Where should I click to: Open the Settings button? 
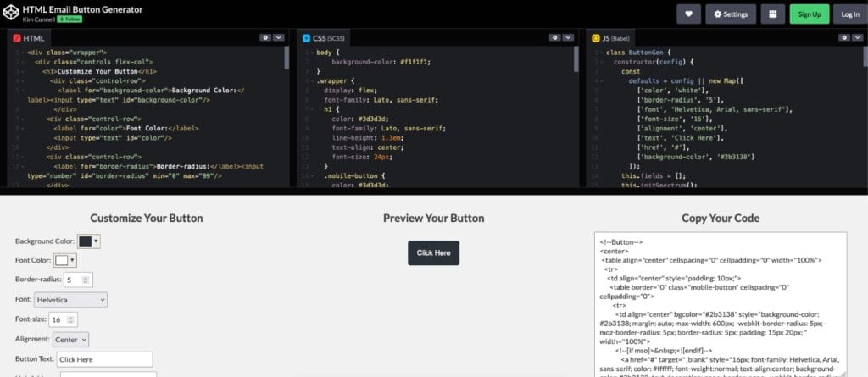click(x=731, y=14)
